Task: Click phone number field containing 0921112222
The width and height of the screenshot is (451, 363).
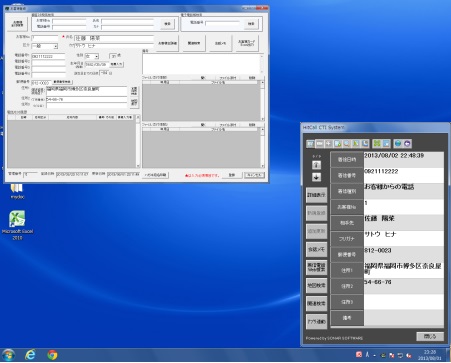Action: click(48, 56)
